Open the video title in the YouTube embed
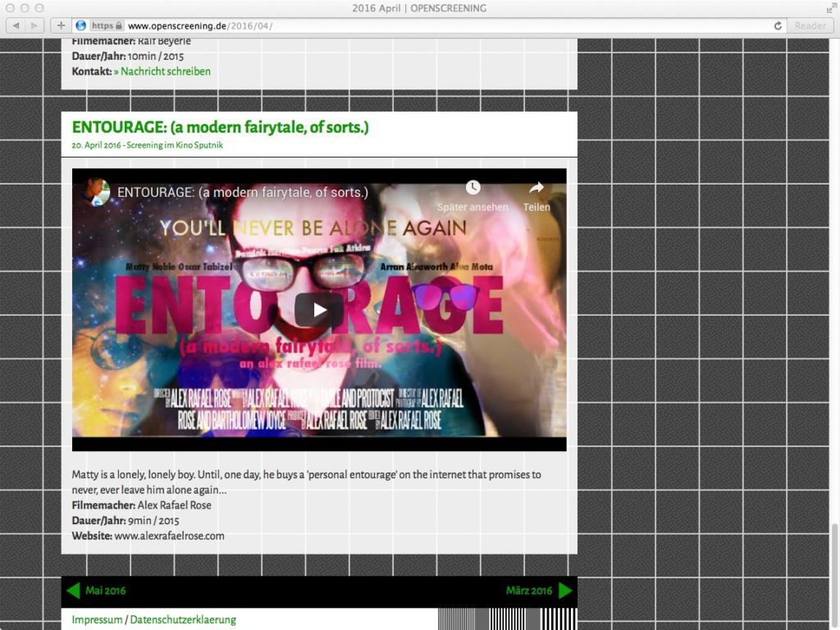The height and width of the screenshot is (630, 840). pyautogui.click(x=243, y=192)
